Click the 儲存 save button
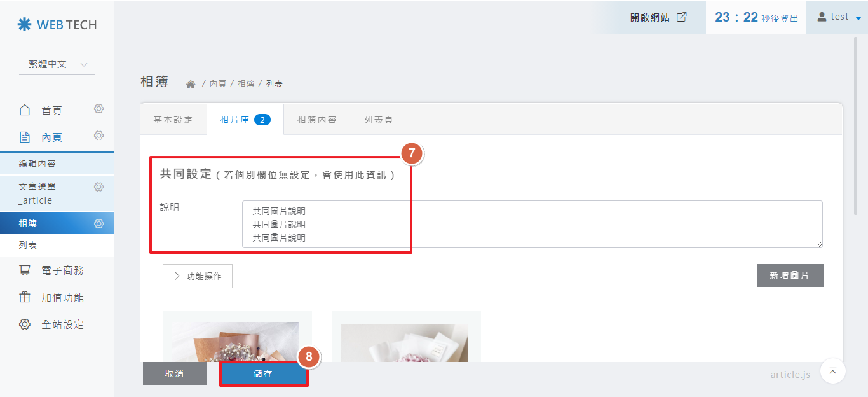Viewport: 868px width, 397px height. pos(264,374)
